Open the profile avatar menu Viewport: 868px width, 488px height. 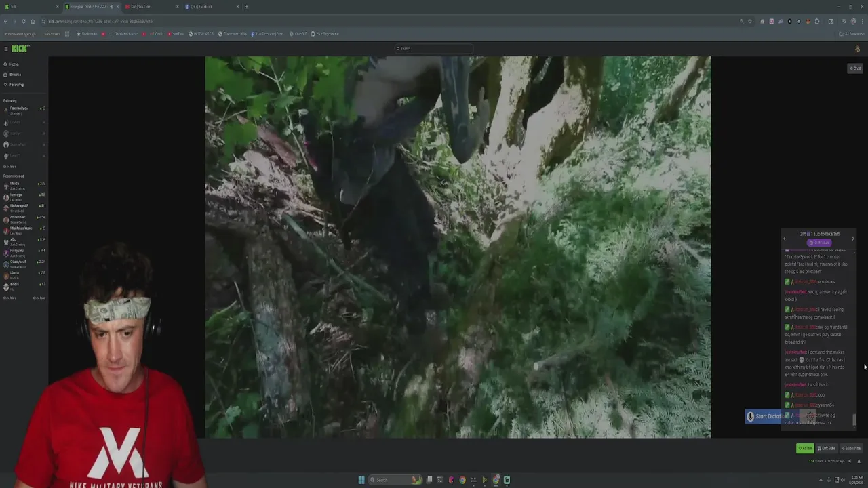[x=857, y=49]
